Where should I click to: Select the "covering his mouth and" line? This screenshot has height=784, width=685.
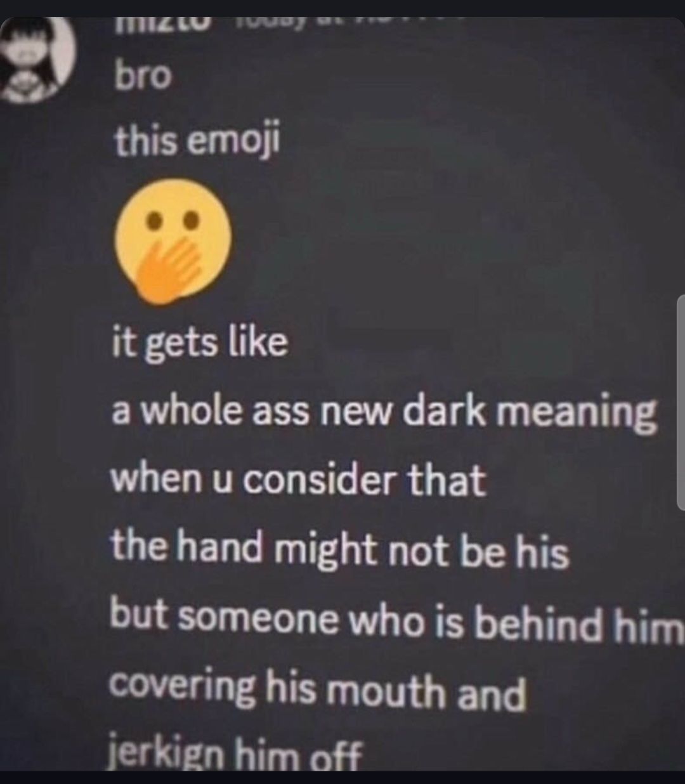(317, 690)
